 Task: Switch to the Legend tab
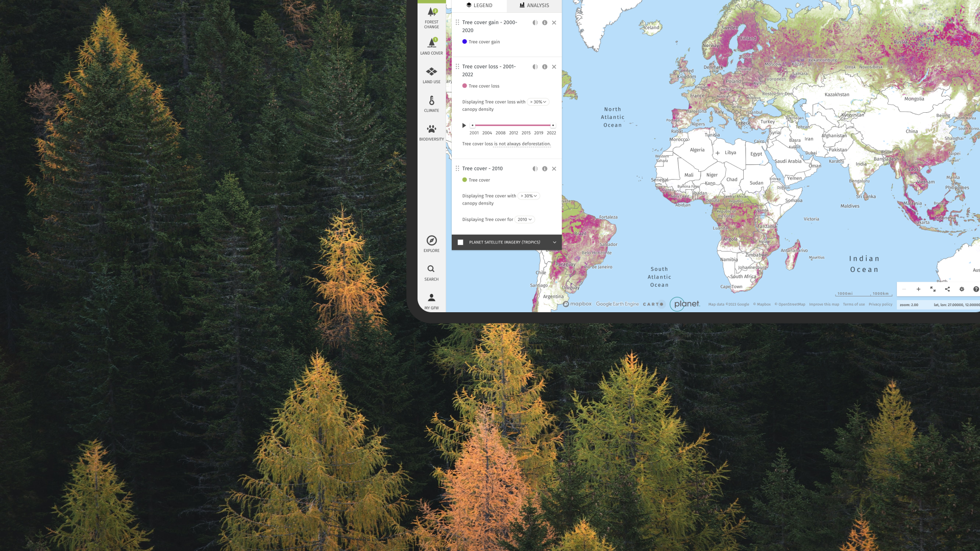(x=480, y=6)
